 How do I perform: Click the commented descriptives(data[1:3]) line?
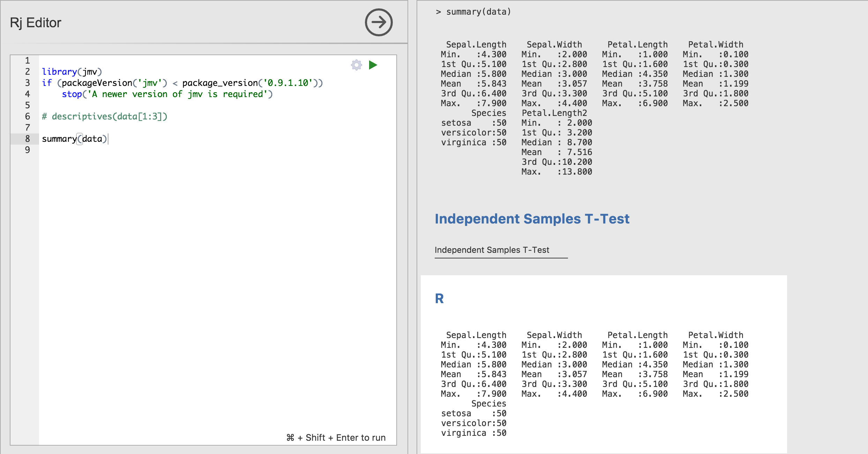tap(105, 116)
